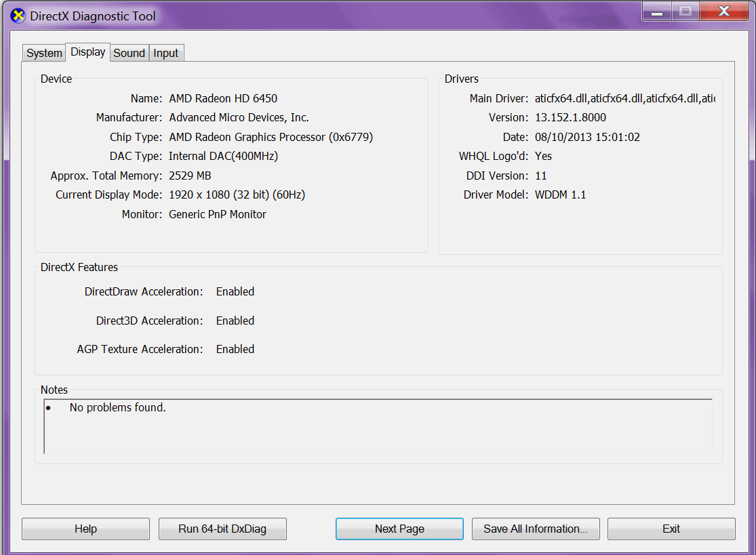Minimize the DirectX Diagnostic Tool window

tap(657, 12)
